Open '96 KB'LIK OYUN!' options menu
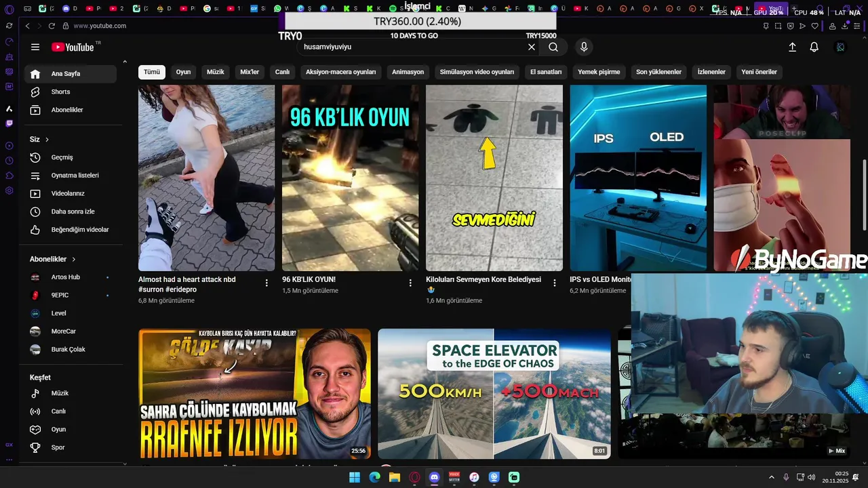Screen dimensions: 868x488 pyautogui.click(x=410, y=283)
